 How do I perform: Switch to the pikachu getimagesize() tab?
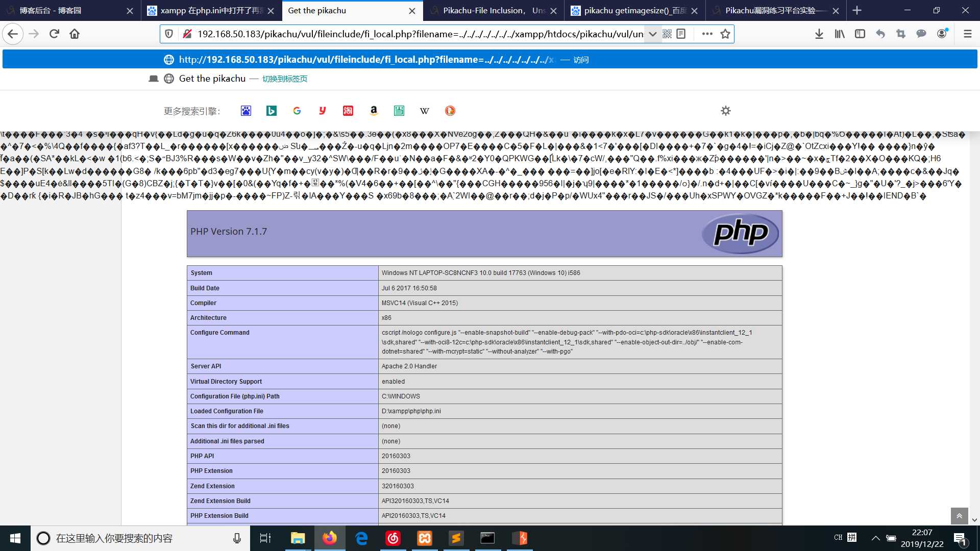634,11
